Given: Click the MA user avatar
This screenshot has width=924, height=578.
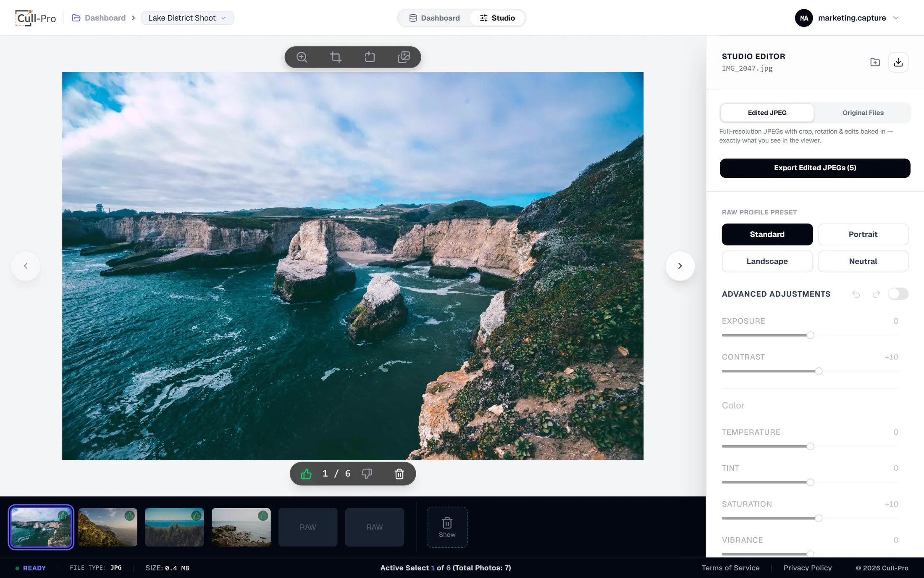Looking at the screenshot, I should 804,18.
